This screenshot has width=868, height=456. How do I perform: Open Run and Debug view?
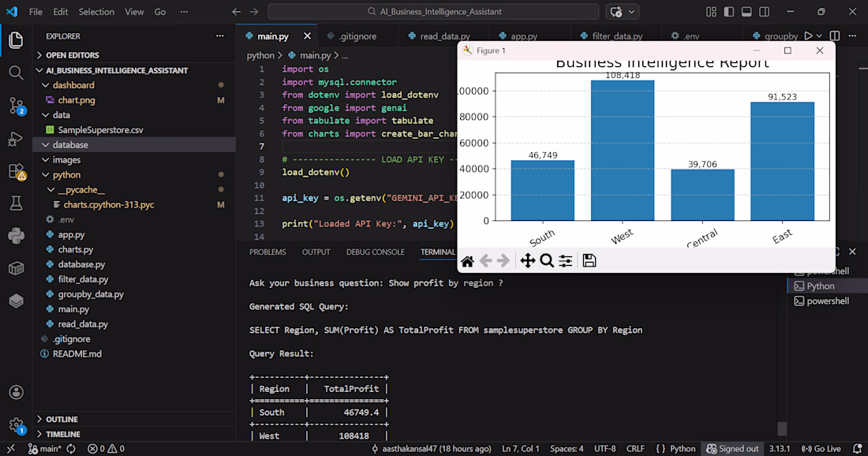[16, 138]
